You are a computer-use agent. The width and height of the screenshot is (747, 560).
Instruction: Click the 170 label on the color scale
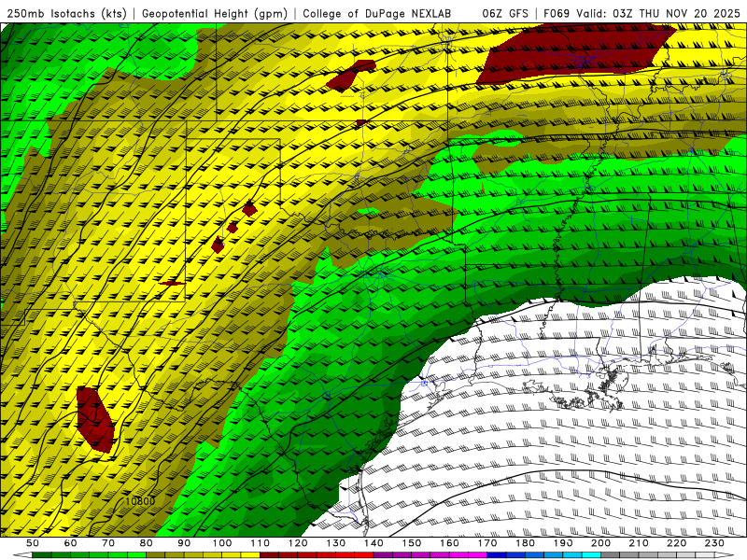(486, 543)
